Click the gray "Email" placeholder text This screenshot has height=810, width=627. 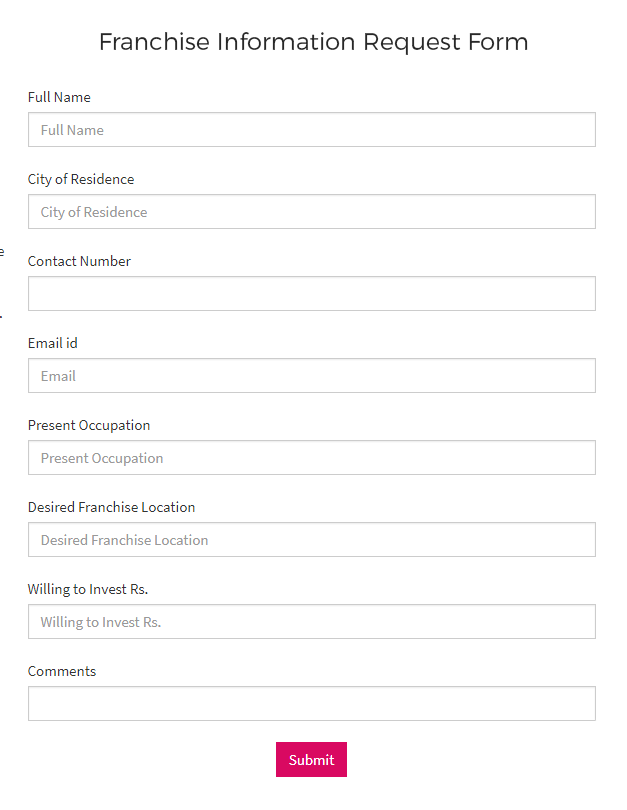[x=58, y=376]
